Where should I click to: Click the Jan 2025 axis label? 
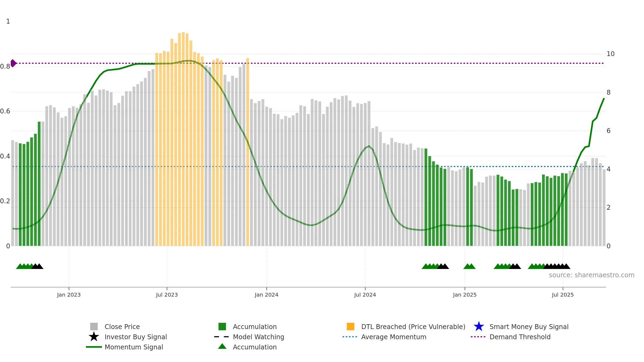click(x=465, y=295)
